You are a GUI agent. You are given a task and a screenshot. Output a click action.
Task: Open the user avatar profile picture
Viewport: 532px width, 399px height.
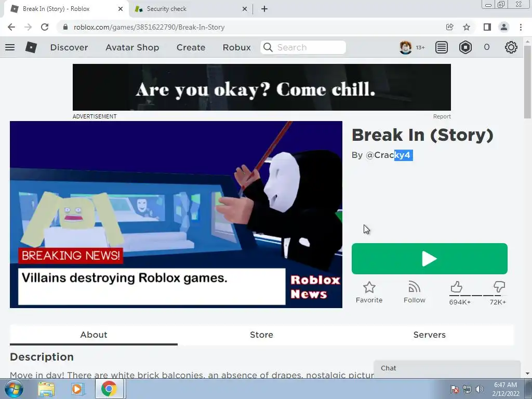pyautogui.click(x=405, y=47)
